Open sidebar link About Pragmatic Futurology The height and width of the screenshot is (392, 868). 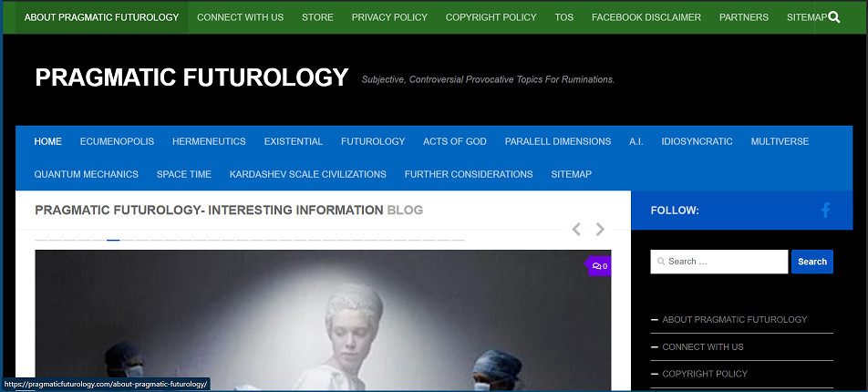pyautogui.click(x=735, y=319)
